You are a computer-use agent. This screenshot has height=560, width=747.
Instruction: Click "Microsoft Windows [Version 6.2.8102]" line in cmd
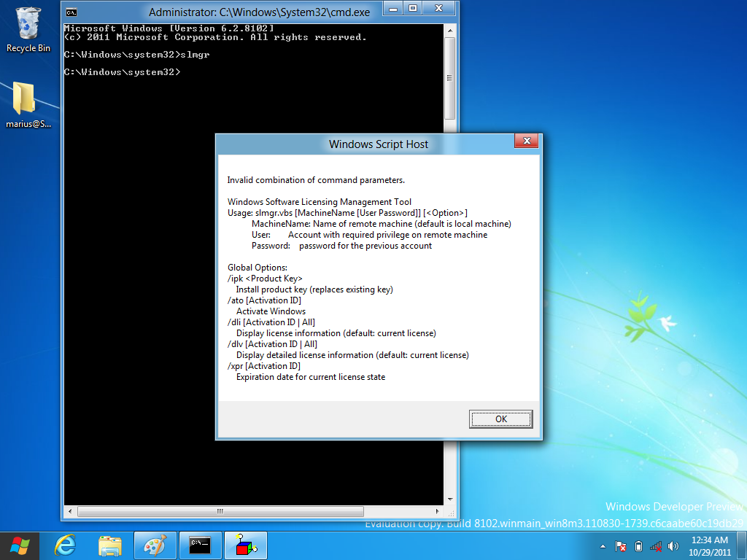coord(169,28)
